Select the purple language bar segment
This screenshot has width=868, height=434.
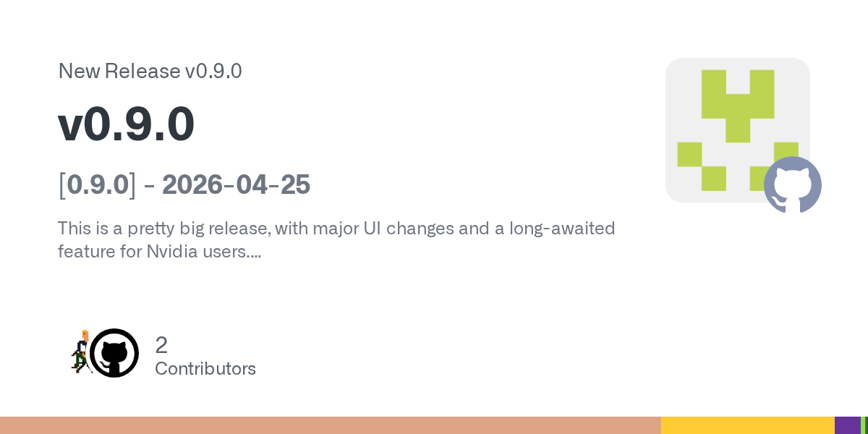click(x=847, y=425)
